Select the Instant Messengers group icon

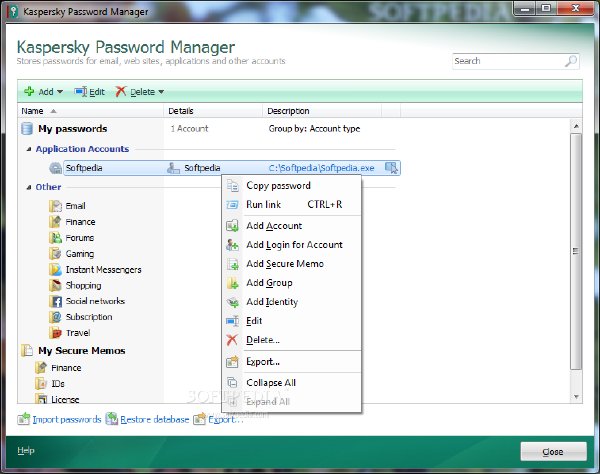(x=55, y=270)
